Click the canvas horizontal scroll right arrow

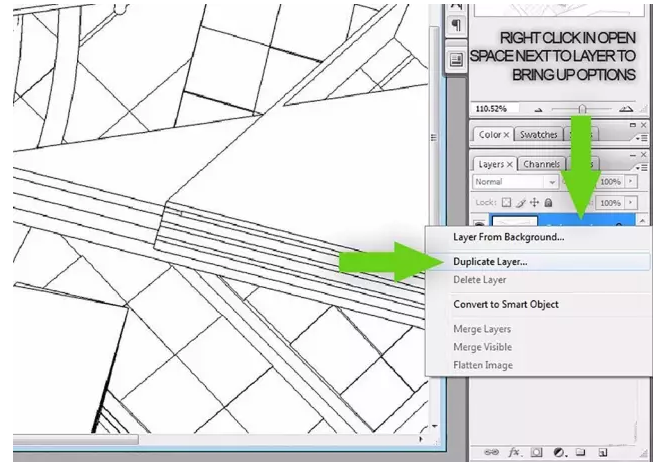pyautogui.click(x=421, y=439)
